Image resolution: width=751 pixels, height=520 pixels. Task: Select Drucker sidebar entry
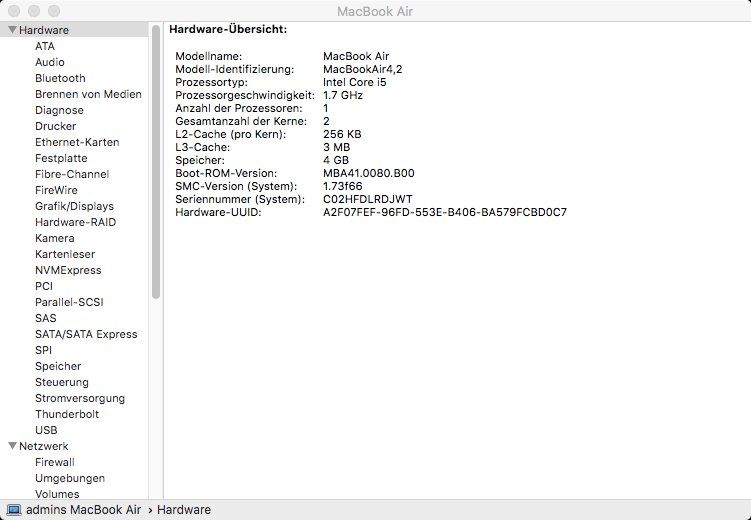[x=55, y=126]
